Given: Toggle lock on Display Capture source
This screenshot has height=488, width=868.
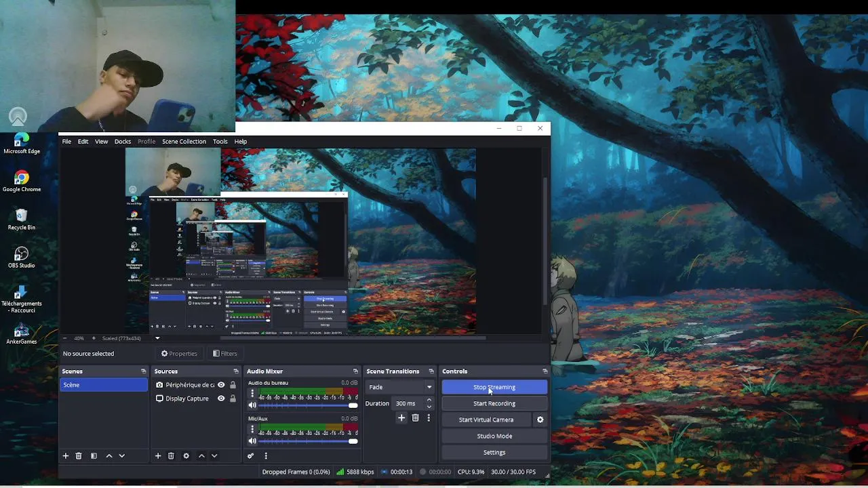Looking at the screenshot, I should click(x=233, y=399).
